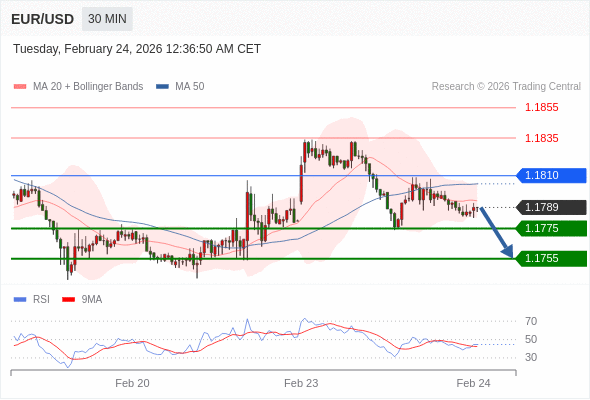Click the MA 50 legend label
The image size is (590, 400).
190,87
